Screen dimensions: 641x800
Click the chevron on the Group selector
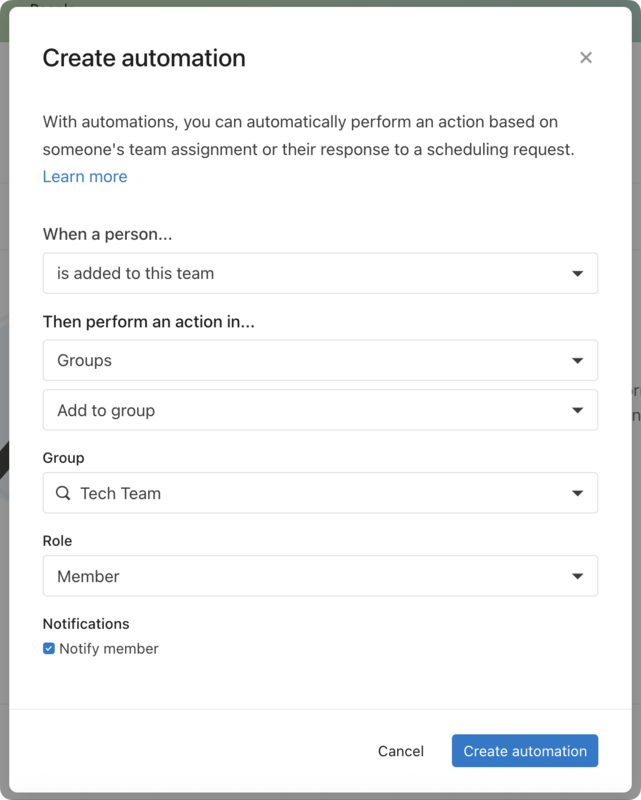[578, 493]
